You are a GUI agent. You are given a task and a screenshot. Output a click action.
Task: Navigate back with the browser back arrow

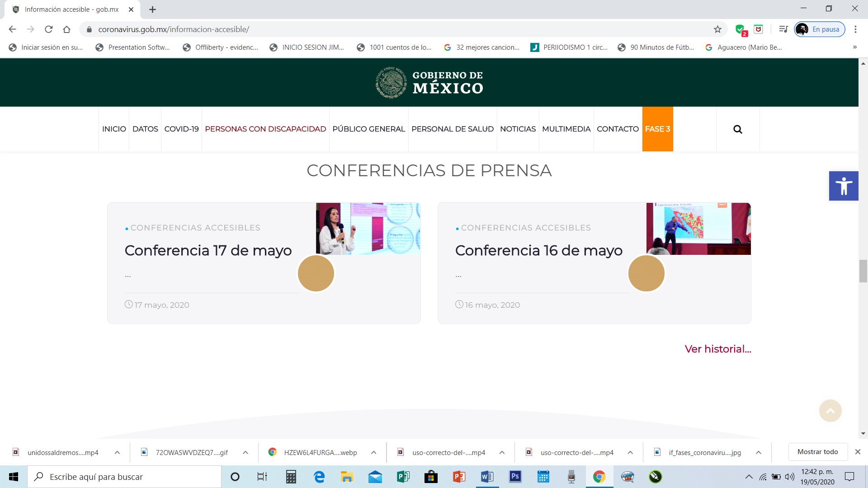(x=12, y=29)
